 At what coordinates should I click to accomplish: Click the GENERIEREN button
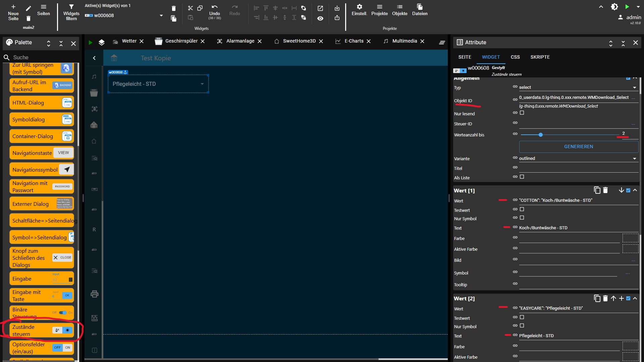coord(579,147)
